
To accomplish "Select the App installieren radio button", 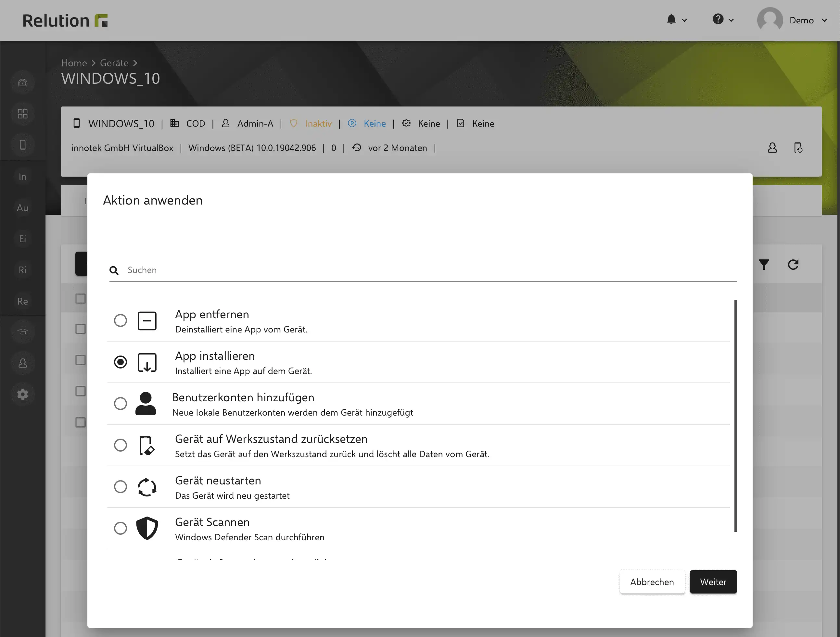I will [121, 362].
